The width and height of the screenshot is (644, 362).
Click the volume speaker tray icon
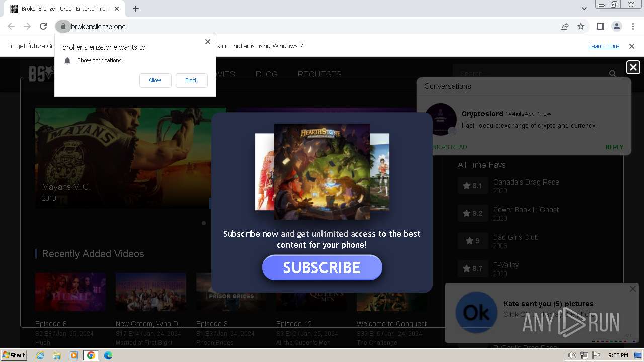[x=572, y=355]
